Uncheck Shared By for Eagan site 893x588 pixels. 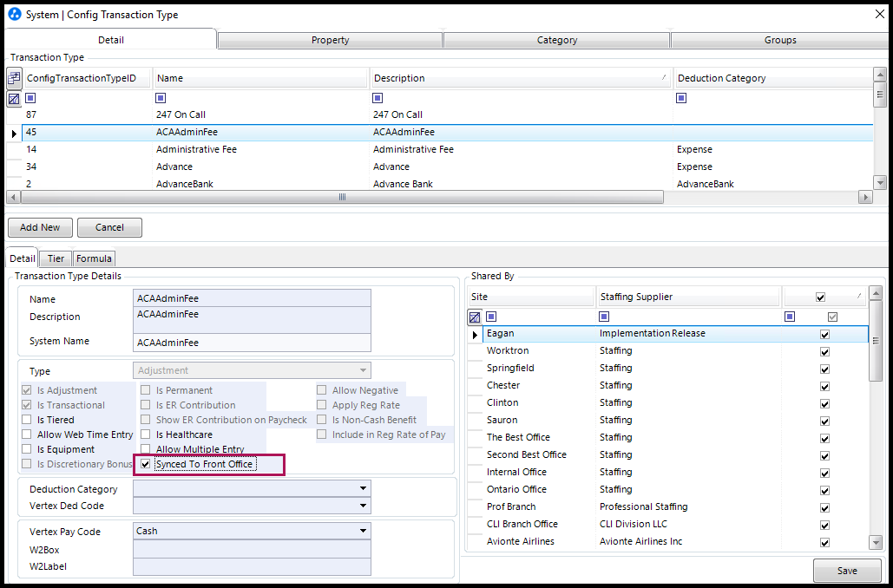pyautogui.click(x=824, y=334)
